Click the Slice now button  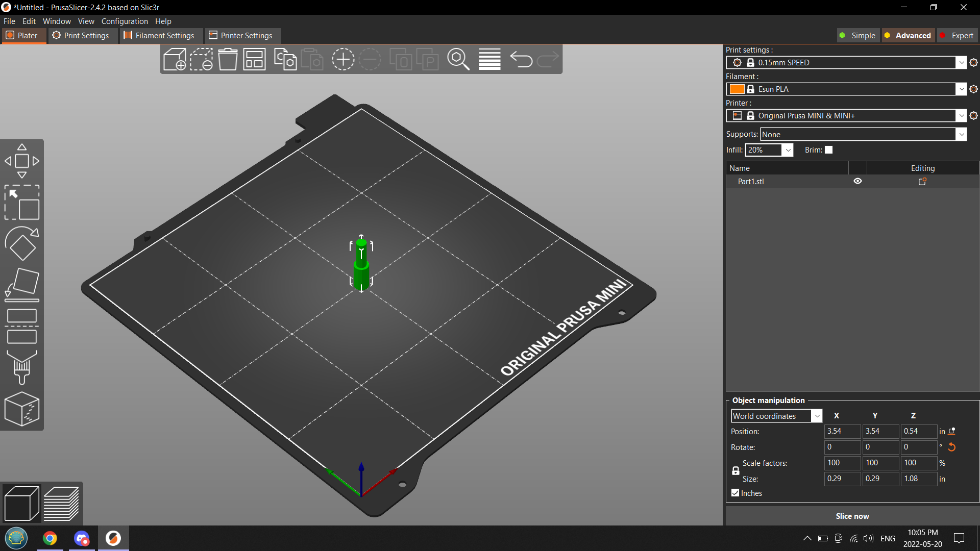pos(852,516)
